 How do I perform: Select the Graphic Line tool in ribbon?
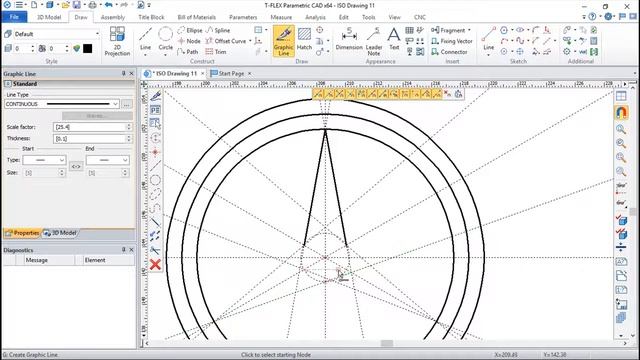(x=284, y=41)
